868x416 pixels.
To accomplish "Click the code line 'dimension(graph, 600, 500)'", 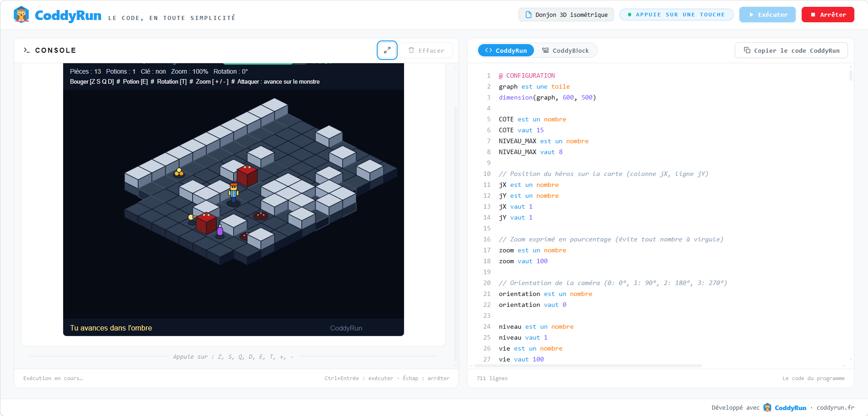I will 547,97.
